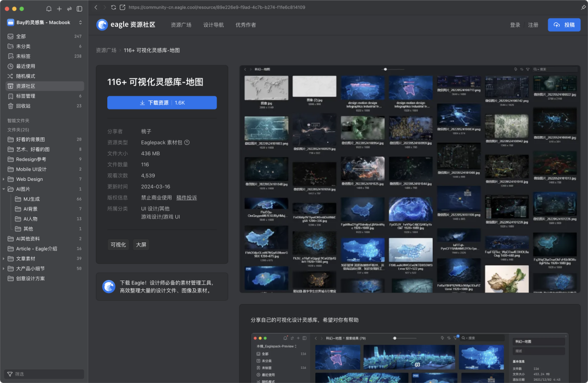This screenshot has height=383, width=588.
Task: Click the UI 设计/其他 category text
Action: point(155,209)
